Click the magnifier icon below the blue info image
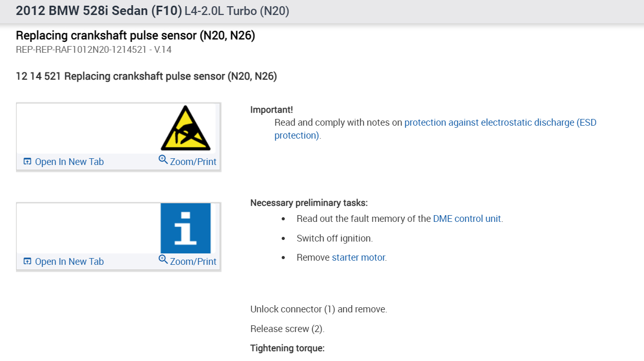 coord(163,260)
